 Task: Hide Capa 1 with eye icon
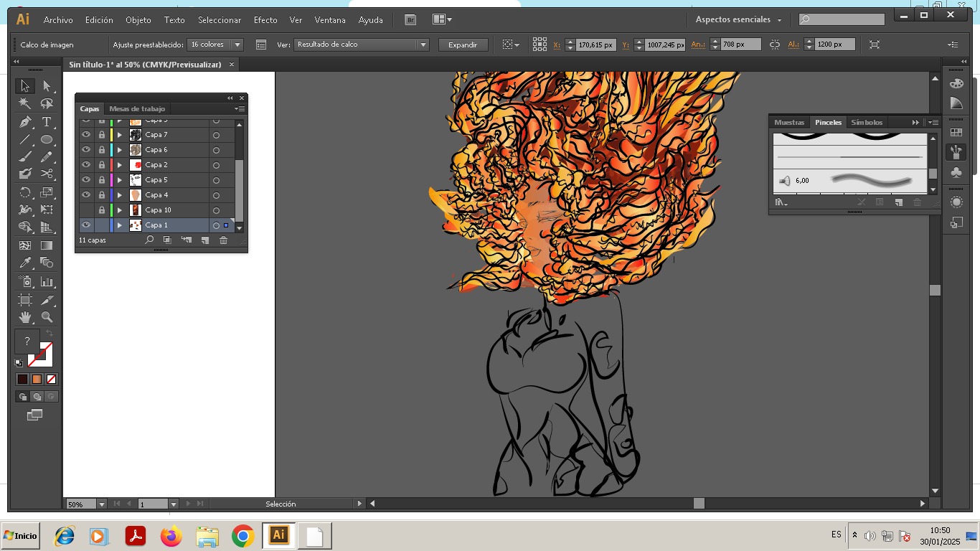pos(86,225)
